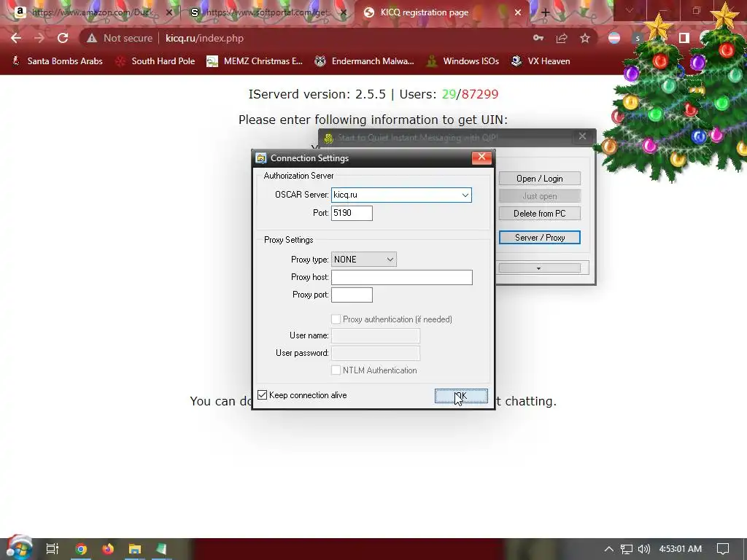747x560 pixels.
Task: Expand the down-arrow bar in QIP window
Action: (x=539, y=268)
